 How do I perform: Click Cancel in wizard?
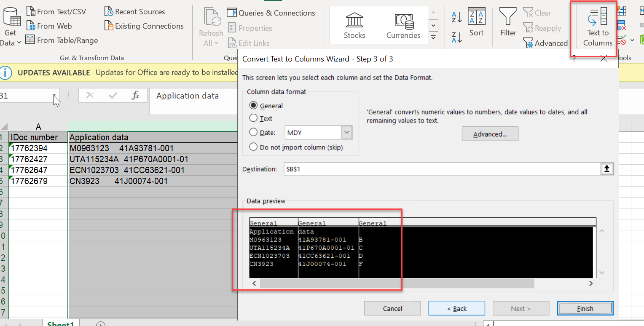[x=392, y=308]
